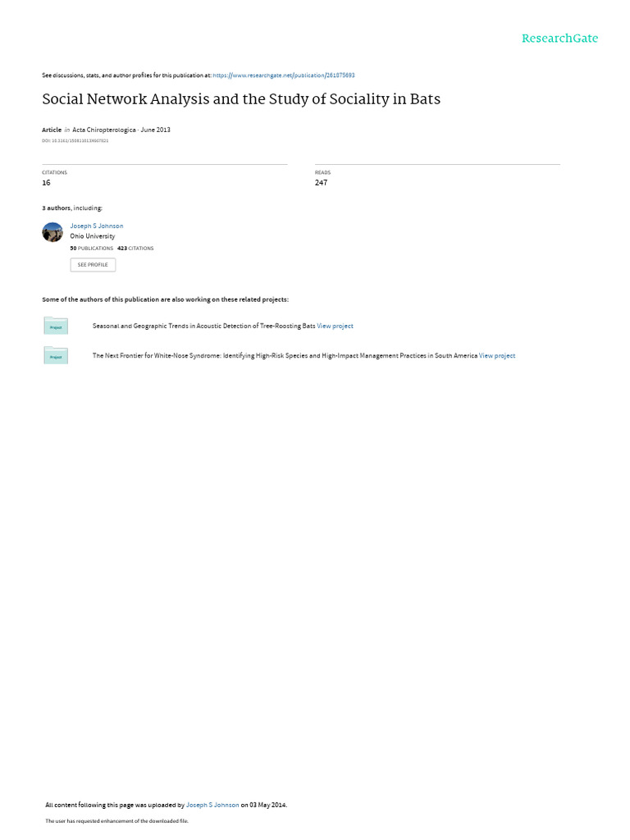
Task: Click the Acta Chiropterologica journal name
Action: [x=104, y=130]
